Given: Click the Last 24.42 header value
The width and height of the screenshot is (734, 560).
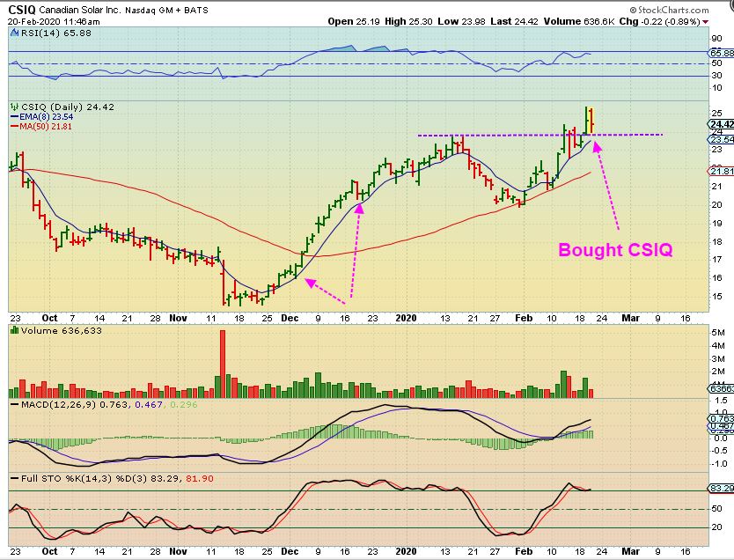Looking at the screenshot, I should tap(514, 21).
